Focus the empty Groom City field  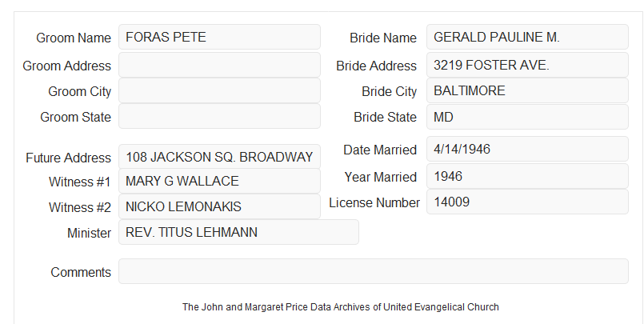[219, 90]
